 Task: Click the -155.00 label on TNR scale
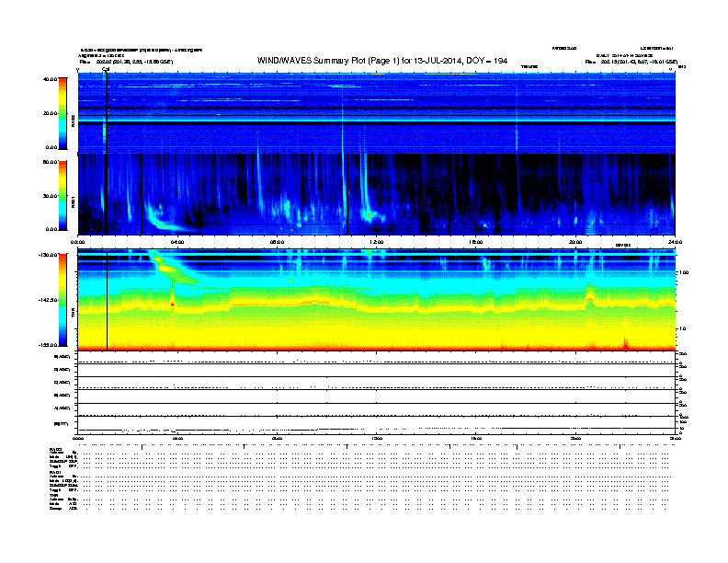(49, 345)
